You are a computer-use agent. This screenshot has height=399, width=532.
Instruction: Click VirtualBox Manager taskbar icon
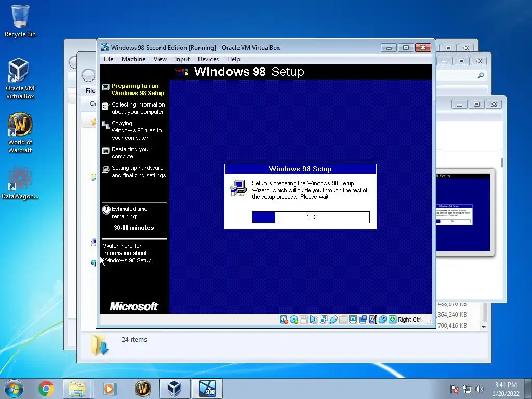pyautogui.click(x=175, y=389)
